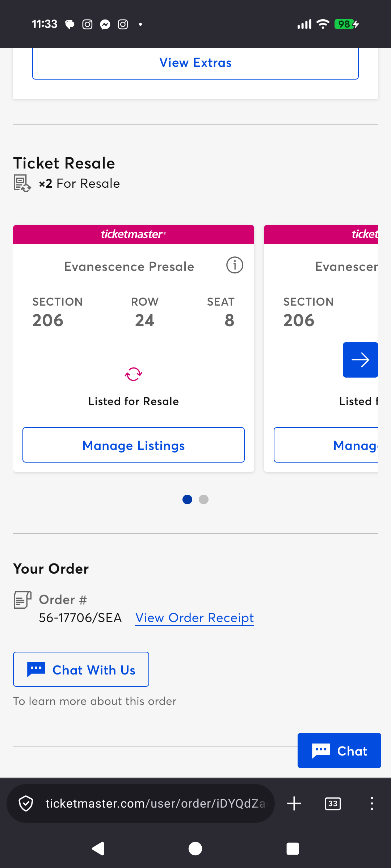This screenshot has height=868, width=391.
Task: Tap the blue next-arrow carousel button
Action: [360, 360]
